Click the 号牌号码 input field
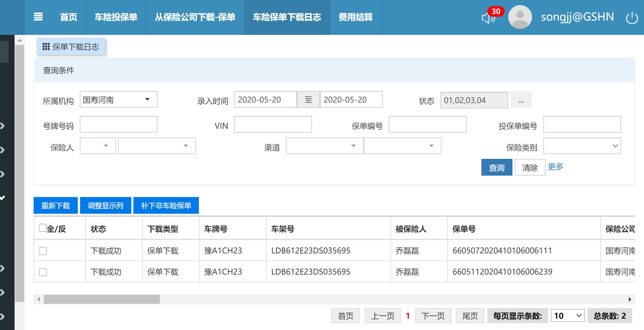 [x=118, y=125]
